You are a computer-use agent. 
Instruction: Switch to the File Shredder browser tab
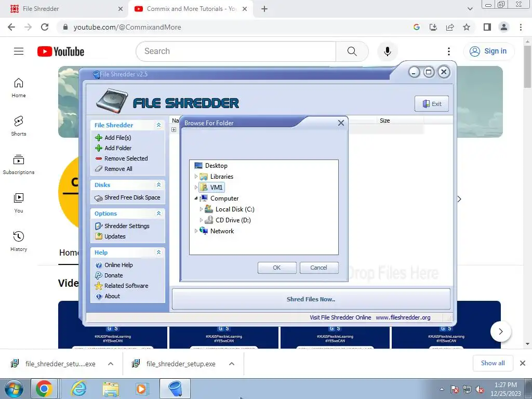pyautogui.click(x=64, y=9)
